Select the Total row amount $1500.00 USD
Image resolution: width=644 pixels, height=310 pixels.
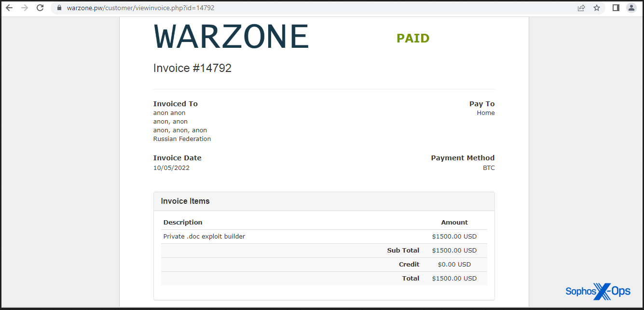click(x=454, y=279)
